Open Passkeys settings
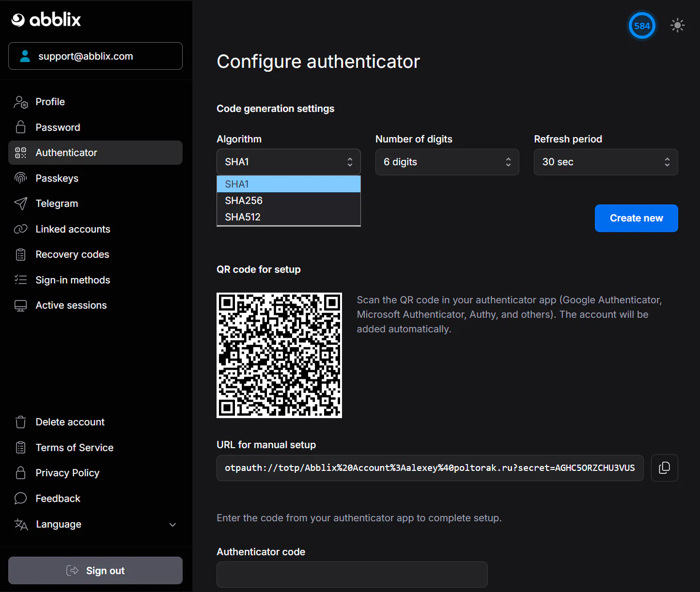 click(95, 178)
